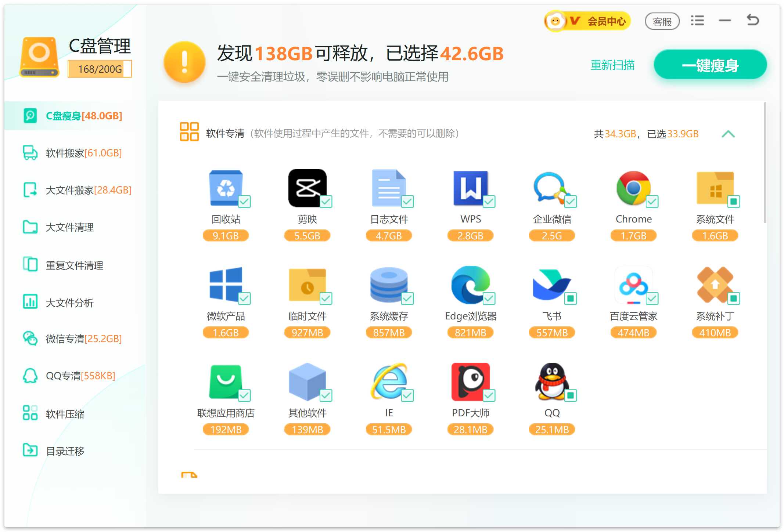Click the 5.5GB size badge under 剪映
784x532 pixels.
tap(307, 236)
